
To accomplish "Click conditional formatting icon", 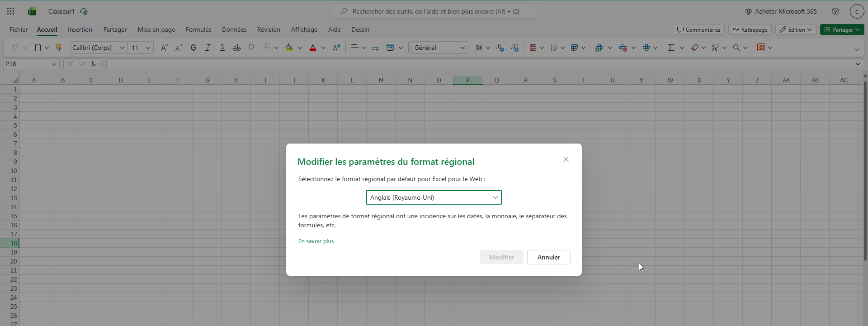I will tap(533, 48).
